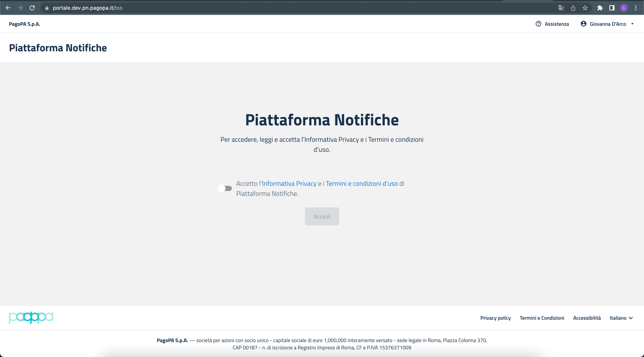Open the Termini e condizioni d'uso link
The height and width of the screenshot is (357, 644).
click(x=361, y=183)
